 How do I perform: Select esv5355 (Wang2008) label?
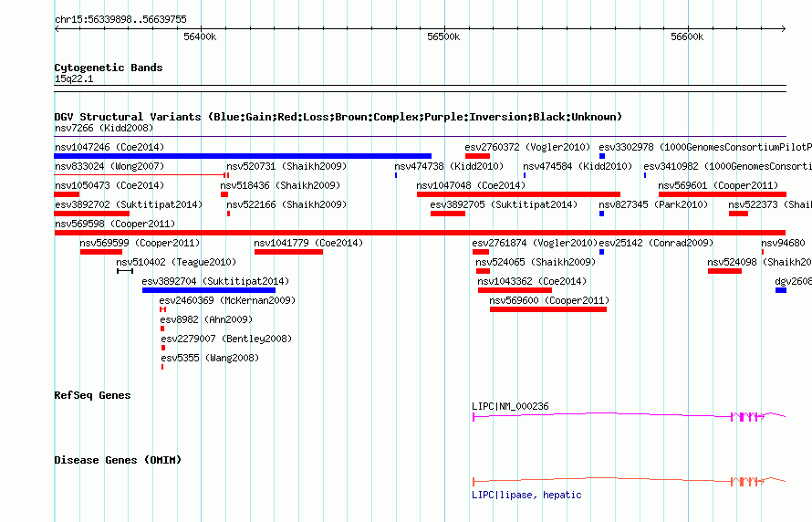(210, 358)
